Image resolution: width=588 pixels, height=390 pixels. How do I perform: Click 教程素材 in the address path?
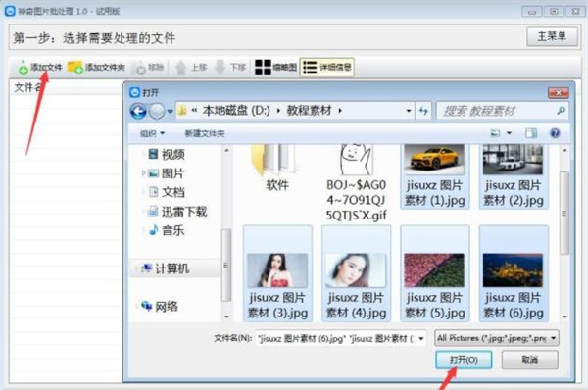310,111
